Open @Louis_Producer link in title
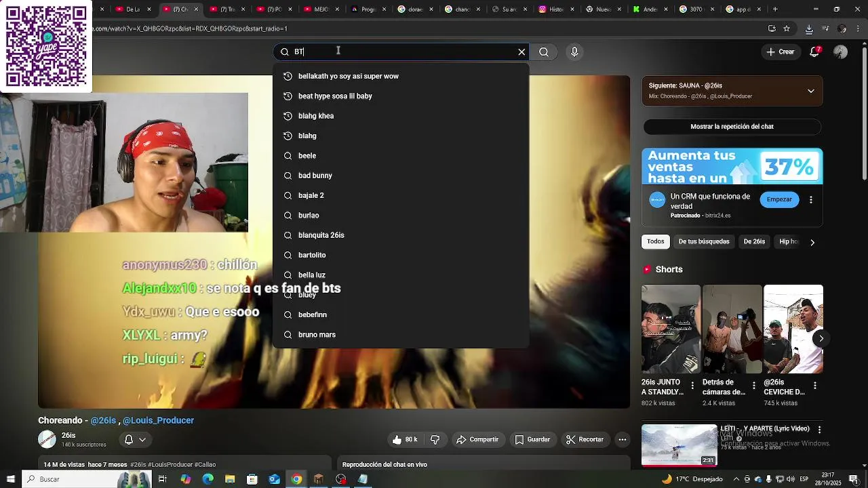Viewport: 868px width, 488px height. click(x=158, y=420)
